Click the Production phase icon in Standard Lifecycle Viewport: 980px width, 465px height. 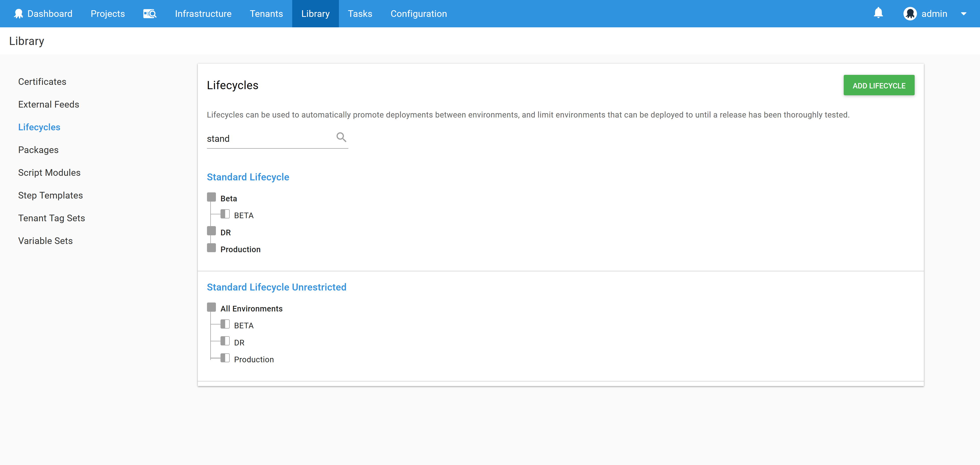point(211,248)
